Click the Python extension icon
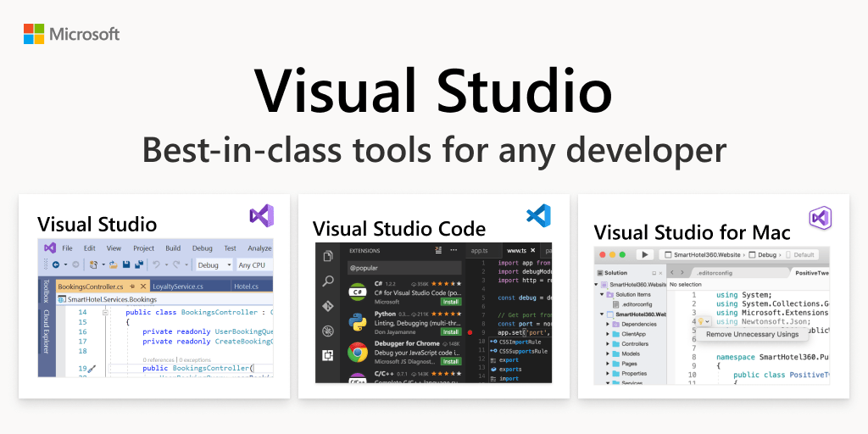 point(359,322)
